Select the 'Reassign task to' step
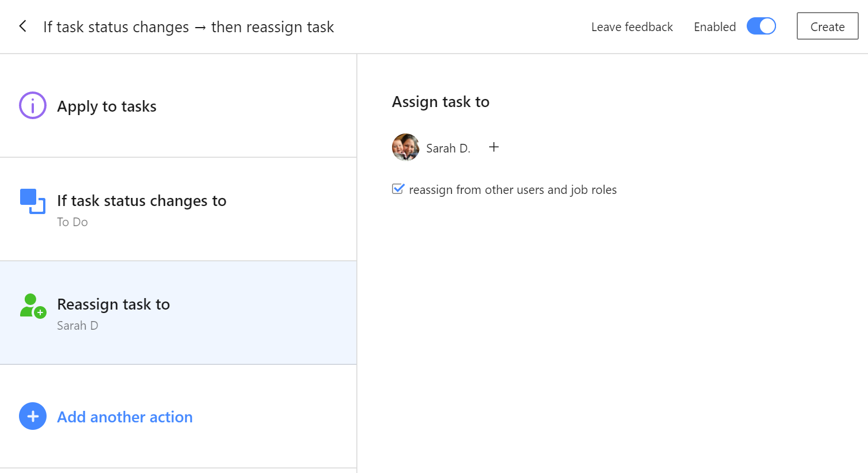This screenshot has height=473, width=868. coord(113,304)
